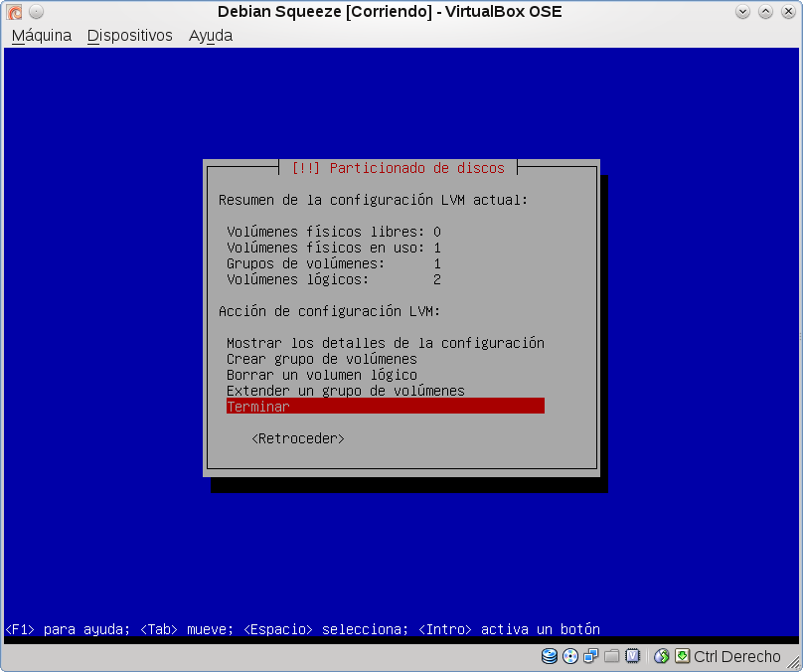Click the Resumen de la configuración LVM heading
This screenshot has height=672, width=803.
tap(373, 200)
